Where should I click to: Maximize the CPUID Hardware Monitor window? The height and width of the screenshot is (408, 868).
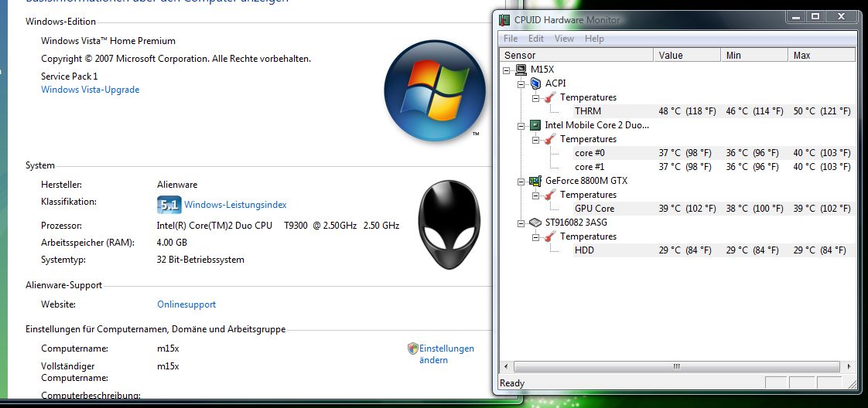coord(815,16)
